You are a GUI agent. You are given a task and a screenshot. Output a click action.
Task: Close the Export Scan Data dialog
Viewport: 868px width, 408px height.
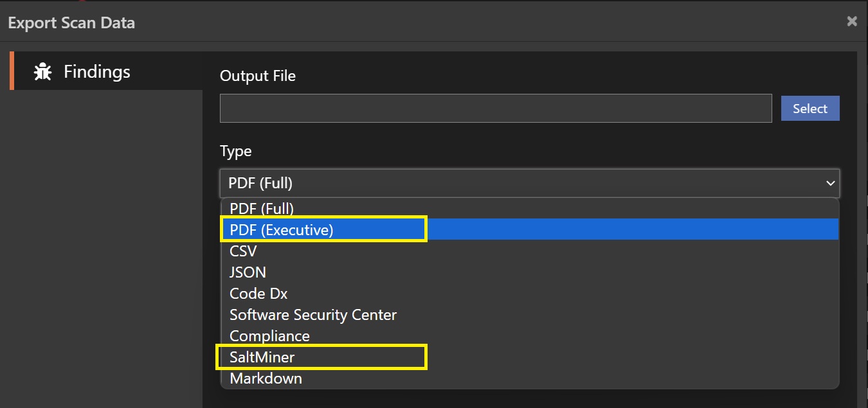[x=852, y=21]
